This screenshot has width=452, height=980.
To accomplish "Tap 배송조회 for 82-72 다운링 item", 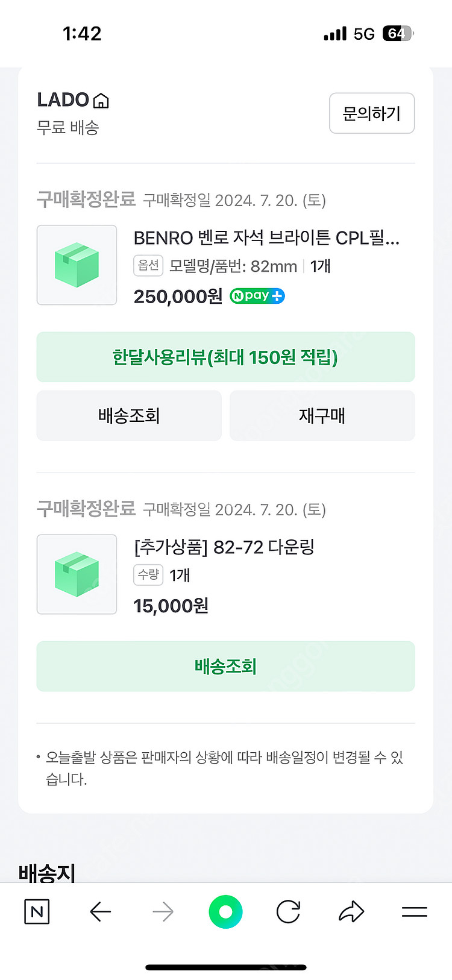I will [x=225, y=666].
